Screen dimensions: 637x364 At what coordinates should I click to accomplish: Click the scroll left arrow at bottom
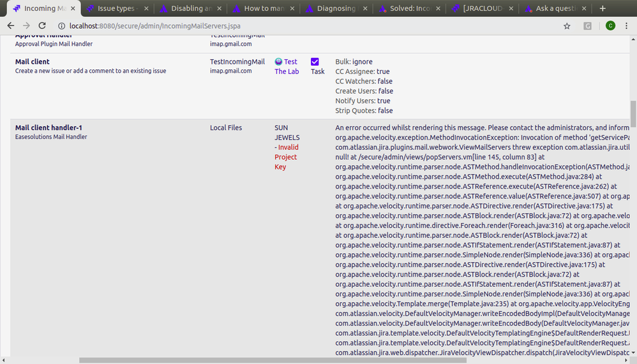[4, 360]
